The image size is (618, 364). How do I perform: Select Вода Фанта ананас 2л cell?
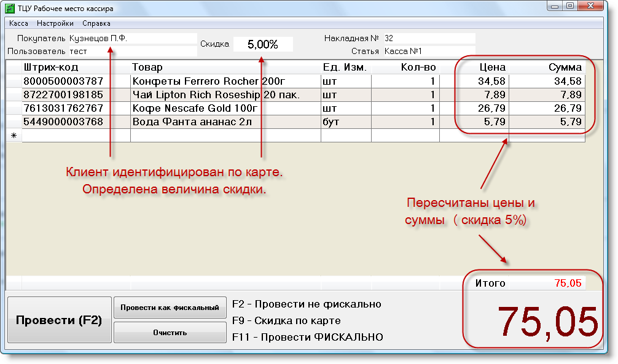coord(225,122)
